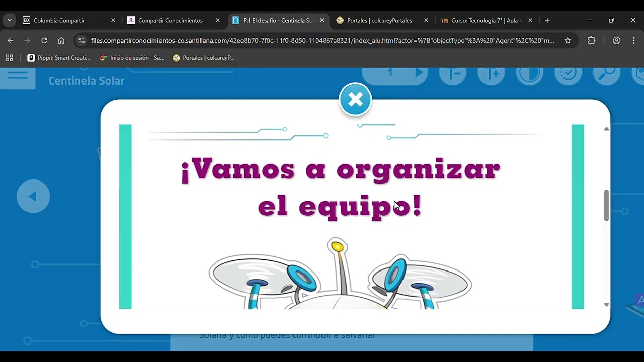
Task: Click the page vertical scrollbar thumb
Action: tap(606, 205)
